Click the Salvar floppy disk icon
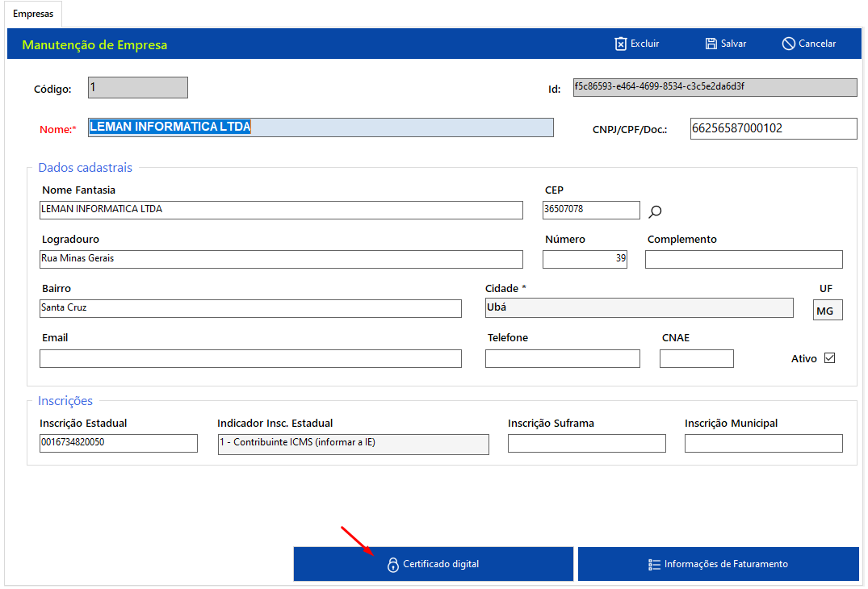Screen dimensions: 868x589 click(711, 44)
